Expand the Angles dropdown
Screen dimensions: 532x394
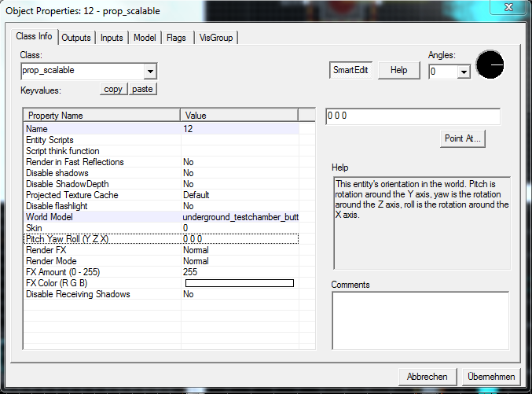(x=463, y=72)
